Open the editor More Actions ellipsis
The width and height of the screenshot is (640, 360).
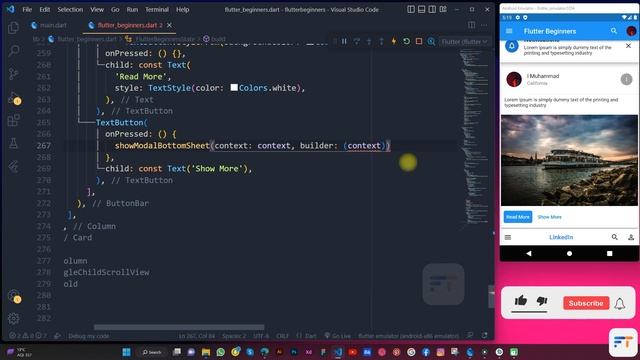(x=484, y=25)
